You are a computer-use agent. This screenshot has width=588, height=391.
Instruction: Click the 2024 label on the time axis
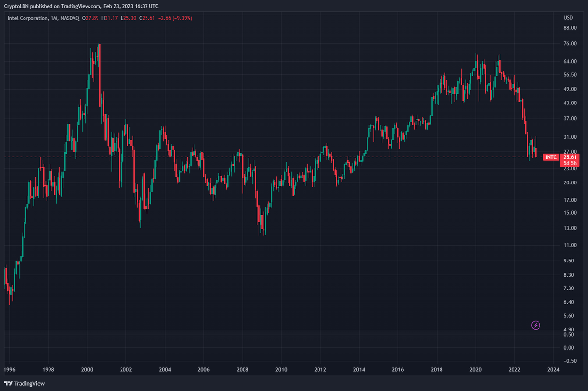click(x=554, y=370)
